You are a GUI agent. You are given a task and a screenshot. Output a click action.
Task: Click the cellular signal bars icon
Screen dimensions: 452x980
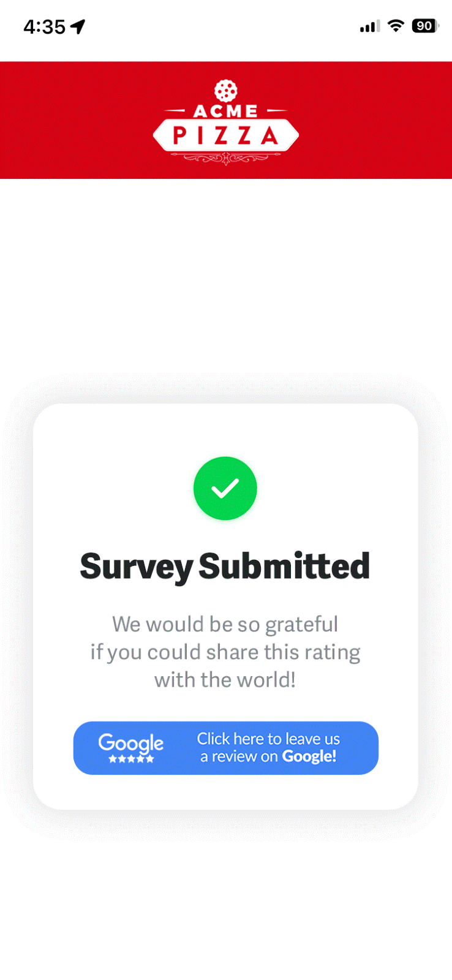pyautogui.click(x=369, y=26)
